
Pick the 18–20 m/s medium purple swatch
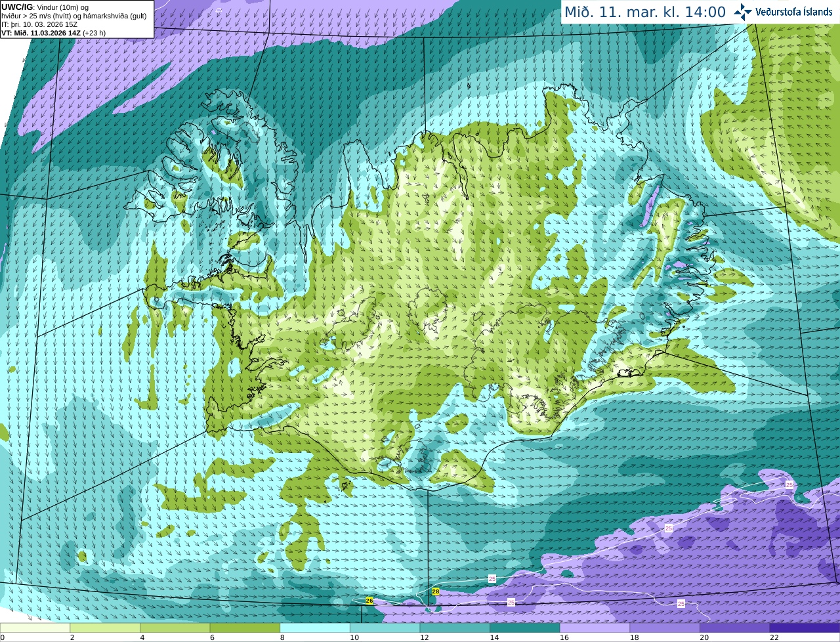tap(665, 628)
